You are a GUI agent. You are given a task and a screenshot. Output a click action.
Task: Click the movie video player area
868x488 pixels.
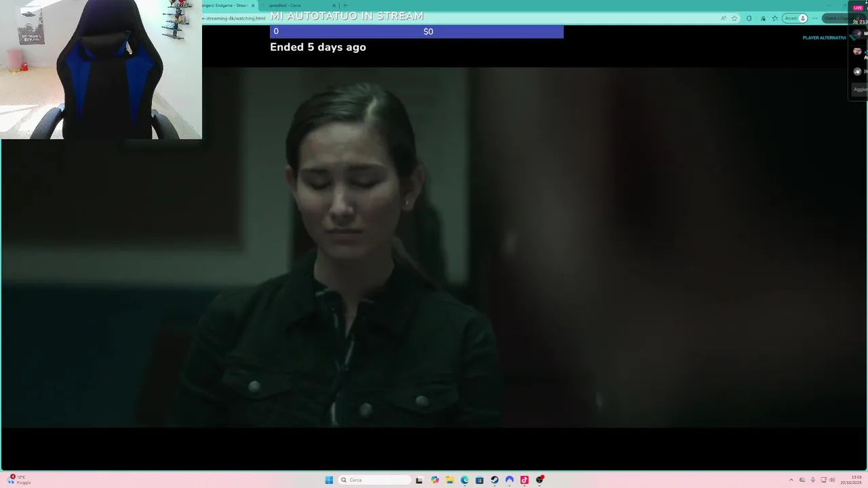coord(434,247)
